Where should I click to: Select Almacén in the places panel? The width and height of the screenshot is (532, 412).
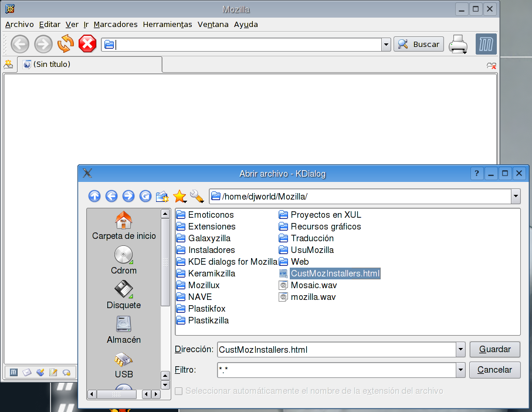(x=124, y=330)
